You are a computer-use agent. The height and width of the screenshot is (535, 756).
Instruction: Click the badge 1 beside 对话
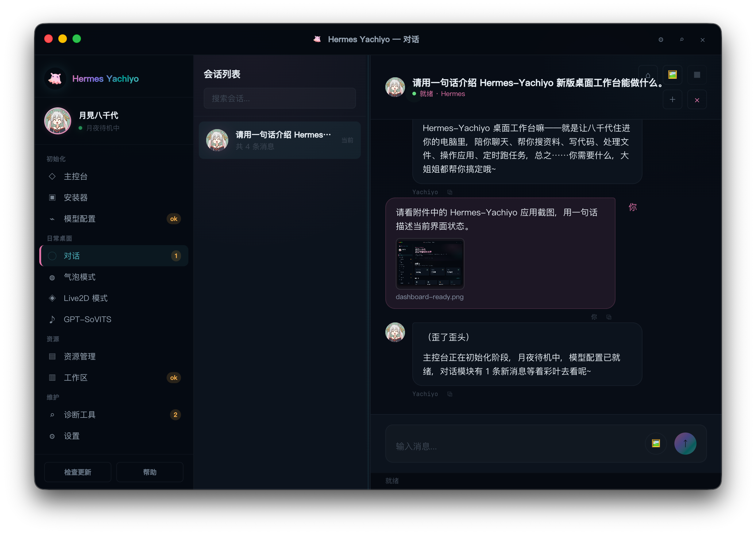pos(175,256)
